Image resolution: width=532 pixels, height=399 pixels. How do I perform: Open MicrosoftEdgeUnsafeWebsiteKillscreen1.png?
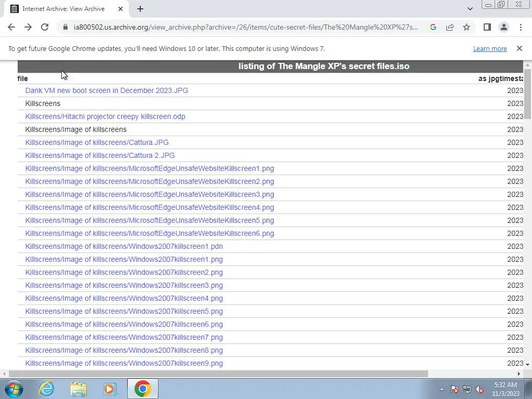coord(150,169)
